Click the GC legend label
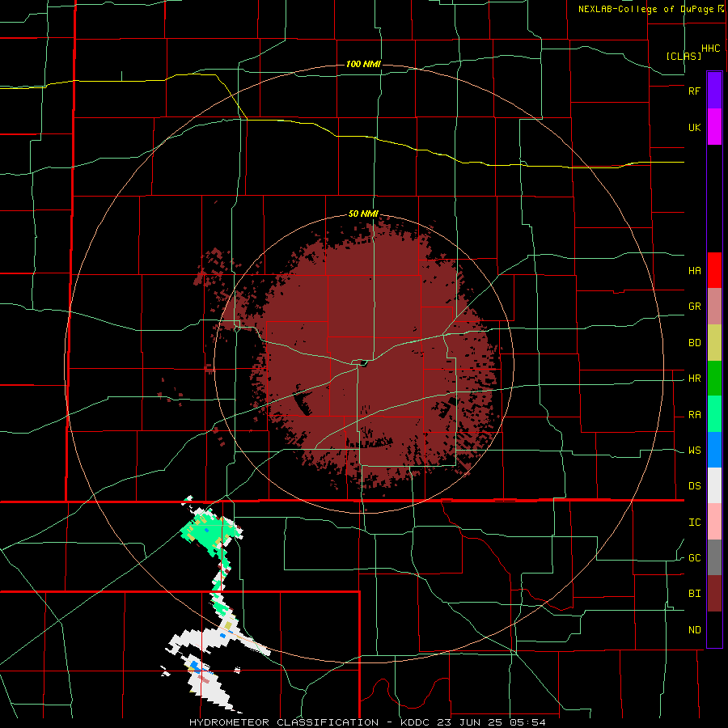Image resolution: width=728 pixels, height=728 pixels. (694, 558)
